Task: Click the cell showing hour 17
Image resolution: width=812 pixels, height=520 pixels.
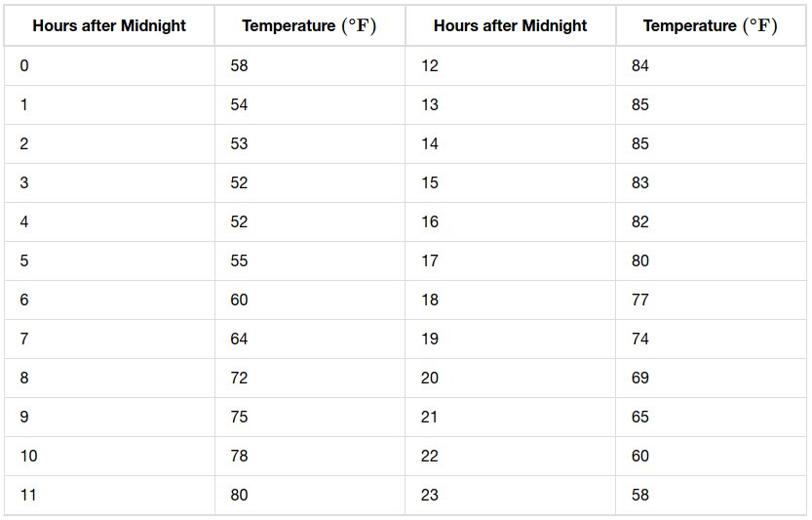Action: coord(511,260)
